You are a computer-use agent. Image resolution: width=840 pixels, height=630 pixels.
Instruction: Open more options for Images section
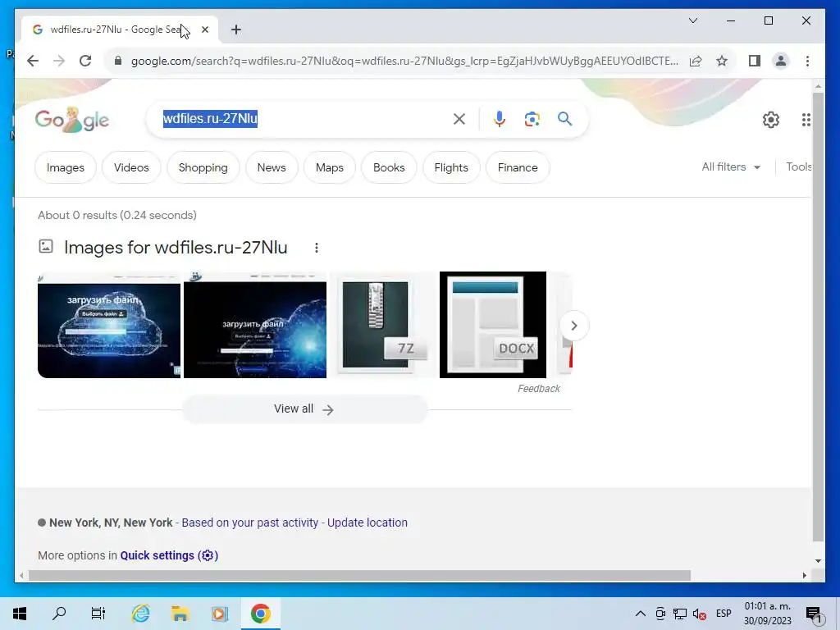click(317, 248)
